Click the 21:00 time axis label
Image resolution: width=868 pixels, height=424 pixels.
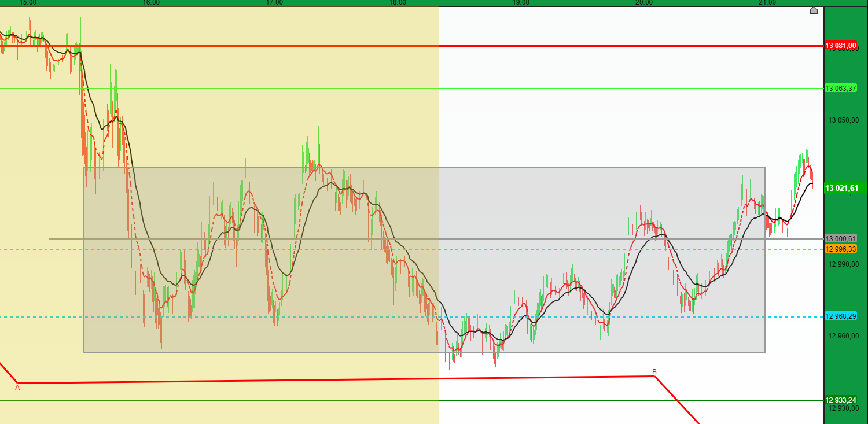click(767, 3)
